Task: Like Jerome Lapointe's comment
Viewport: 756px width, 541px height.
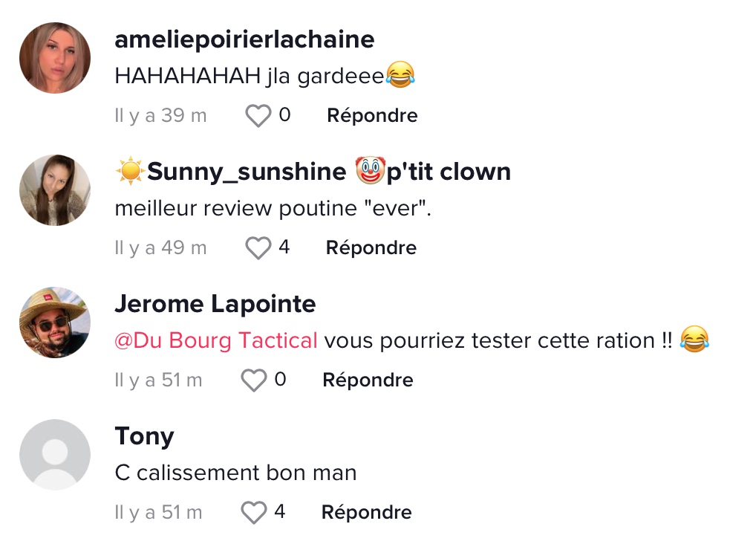Action: click(254, 380)
